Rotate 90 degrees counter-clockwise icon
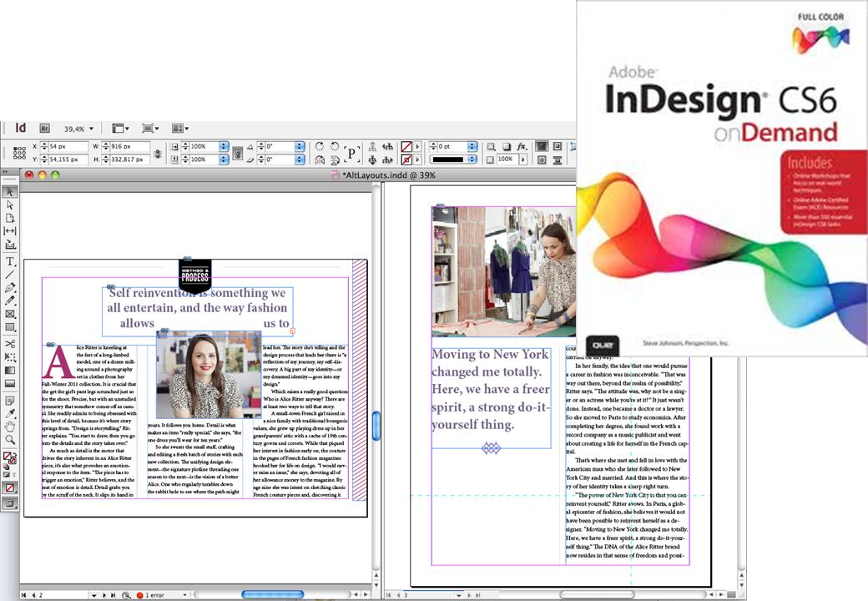868x601 pixels. pyautogui.click(x=335, y=147)
